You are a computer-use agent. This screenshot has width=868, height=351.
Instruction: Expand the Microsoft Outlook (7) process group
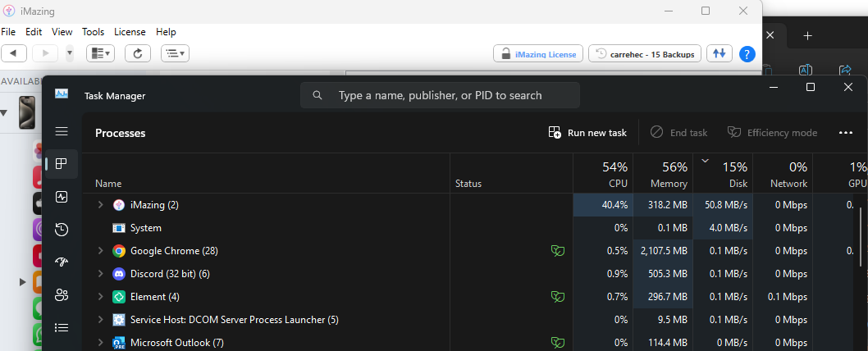point(100,343)
